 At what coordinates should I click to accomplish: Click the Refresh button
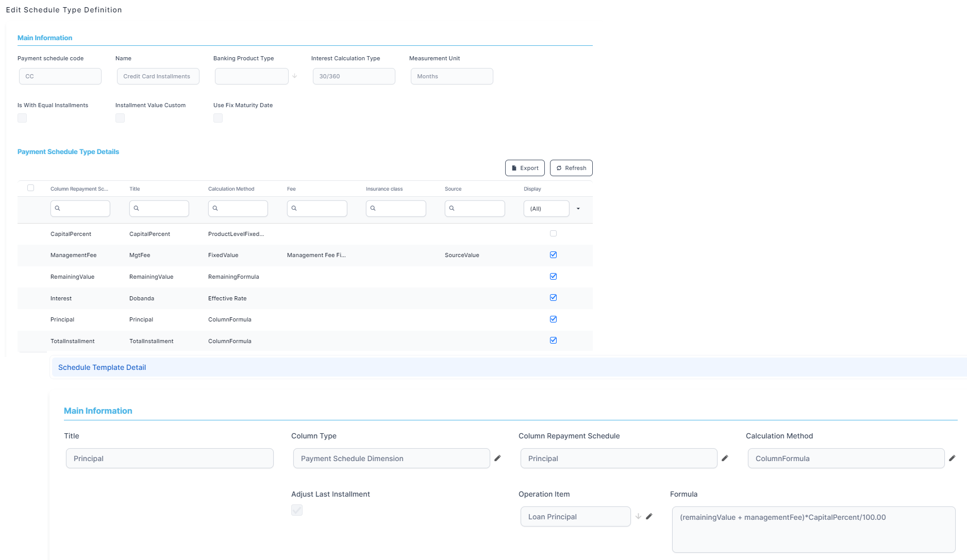point(571,168)
